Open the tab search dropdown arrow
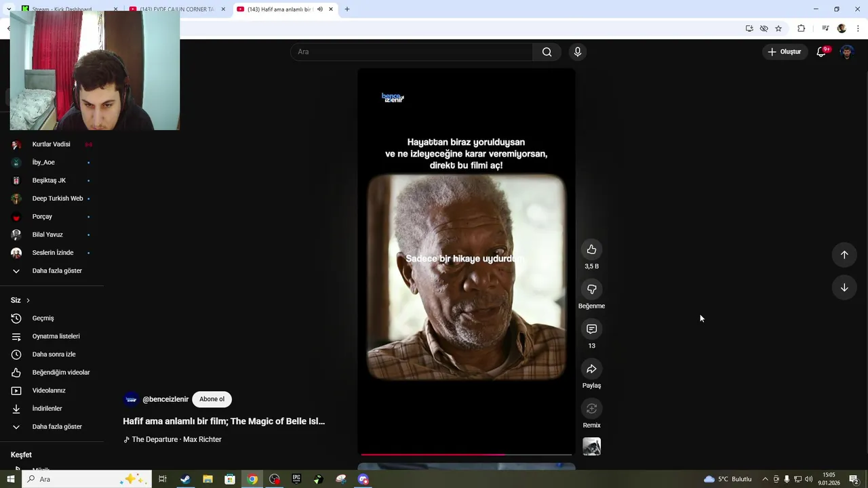868x488 pixels. tap(8, 9)
